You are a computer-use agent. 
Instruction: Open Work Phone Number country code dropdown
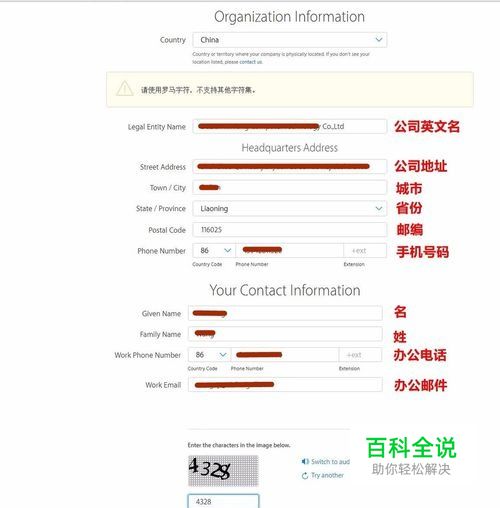[209, 355]
